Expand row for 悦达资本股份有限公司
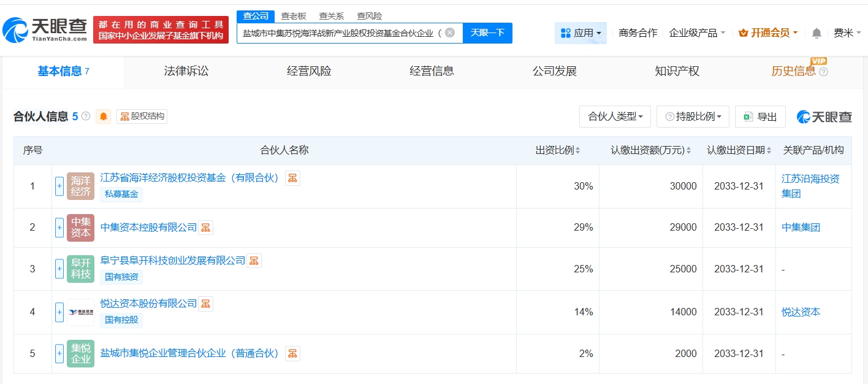 [x=59, y=312]
